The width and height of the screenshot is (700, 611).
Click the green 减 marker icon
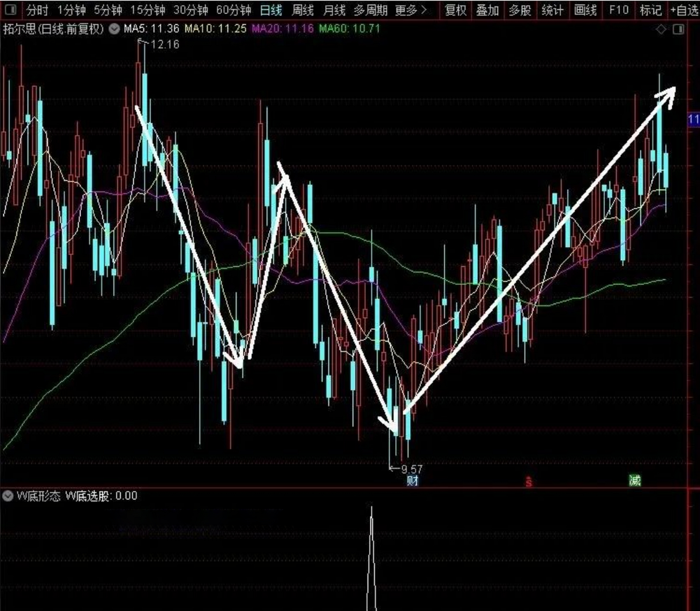point(635,480)
